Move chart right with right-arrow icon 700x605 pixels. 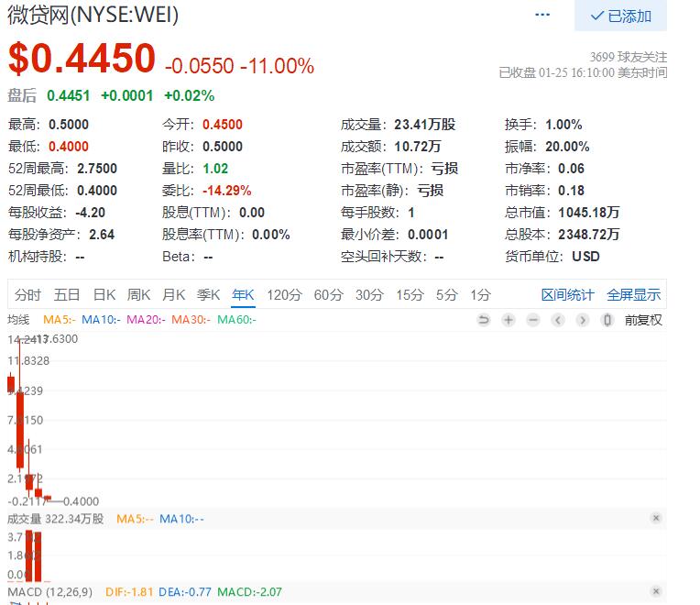click(582, 320)
